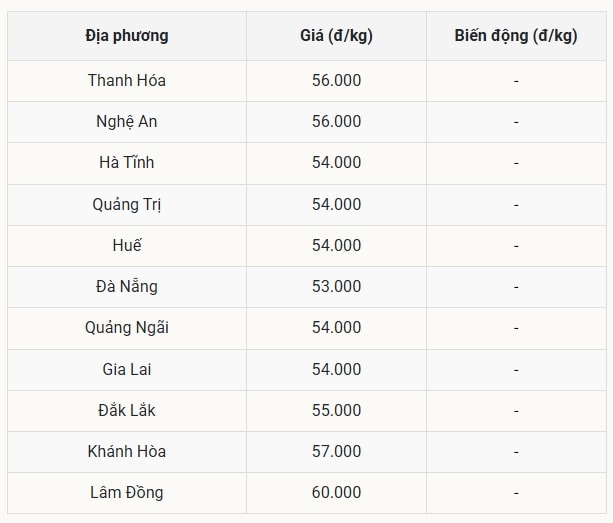This screenshot has height=523, width=613.
Task: Click the 60.000 price for Lâm Đồng
Action: (x=336, y=492)
